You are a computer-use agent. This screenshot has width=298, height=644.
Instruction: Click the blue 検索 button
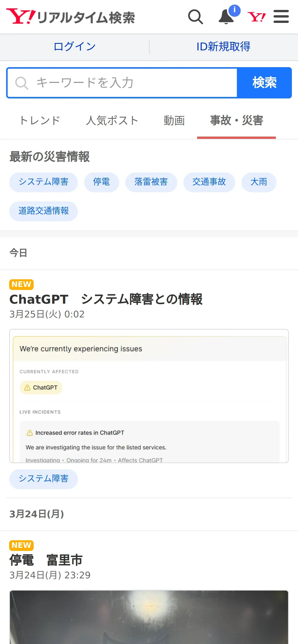(264, 83)
